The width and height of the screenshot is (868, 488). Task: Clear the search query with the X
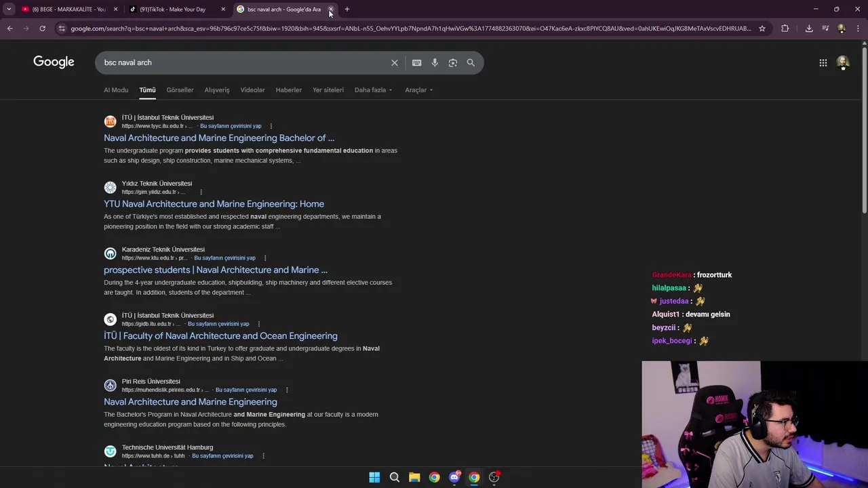pos(395,62)
